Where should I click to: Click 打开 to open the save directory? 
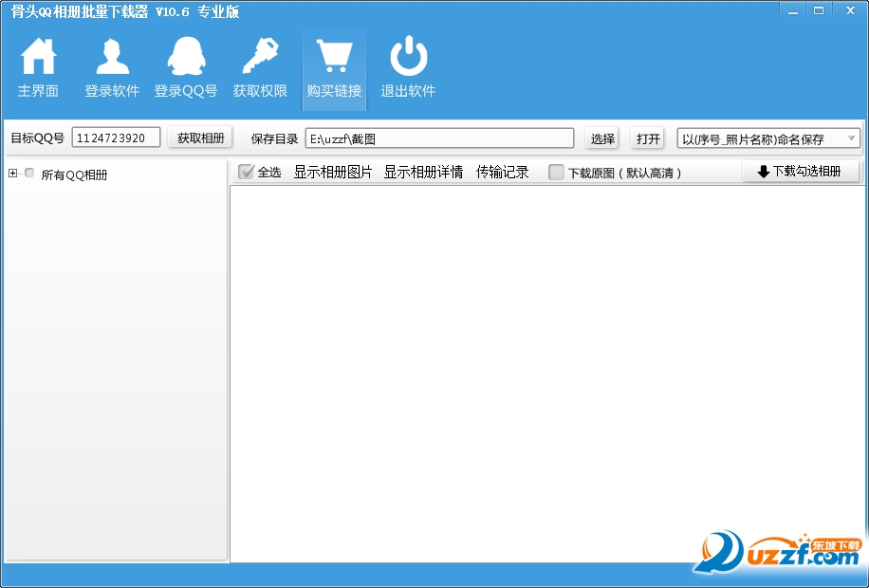point(648,138)
